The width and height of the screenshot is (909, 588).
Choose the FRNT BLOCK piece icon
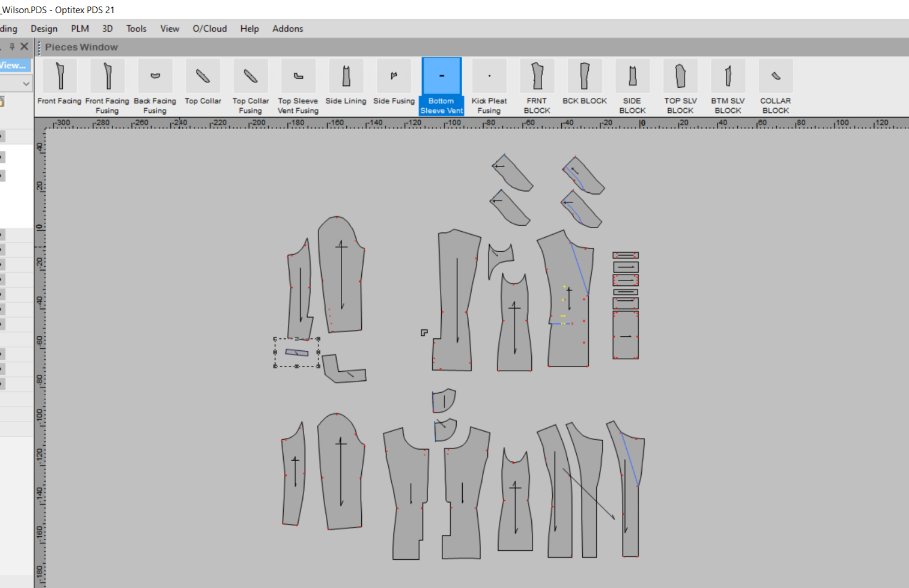537,76
